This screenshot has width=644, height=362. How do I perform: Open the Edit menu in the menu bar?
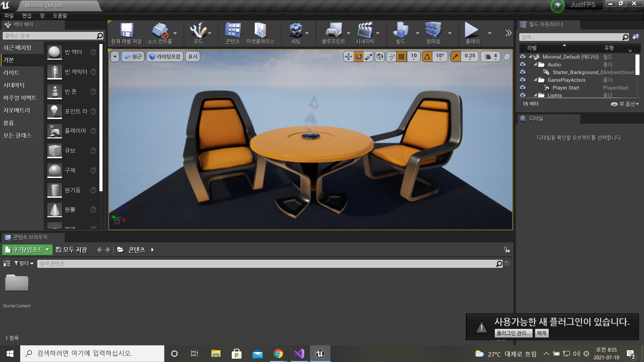[26, 16]
